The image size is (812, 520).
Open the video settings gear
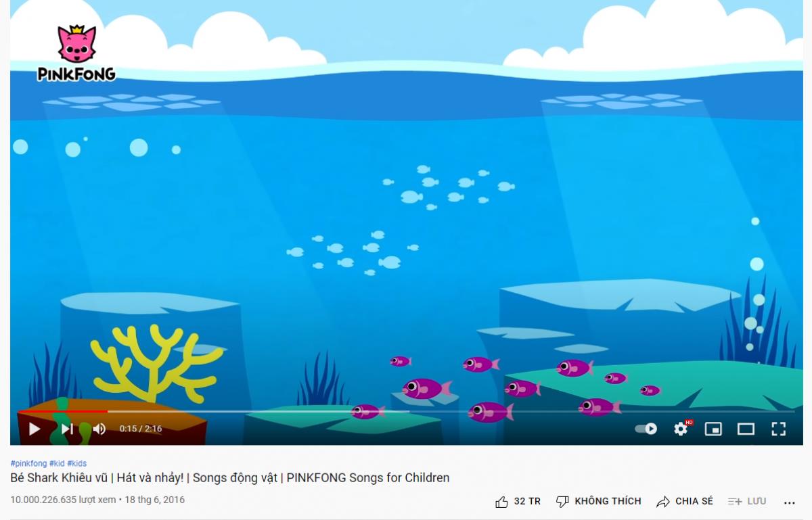[x=681, y=429]
